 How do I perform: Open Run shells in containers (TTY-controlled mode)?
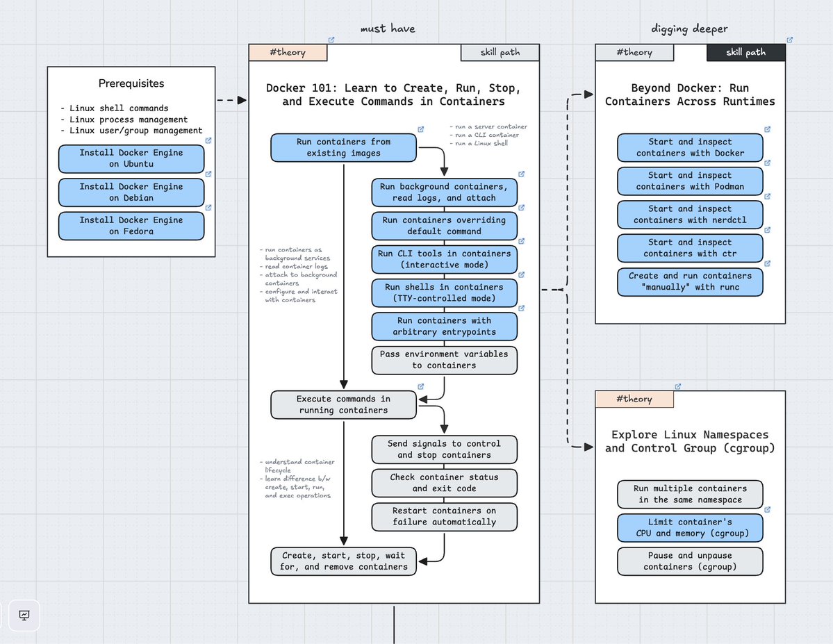coord(444,292)
